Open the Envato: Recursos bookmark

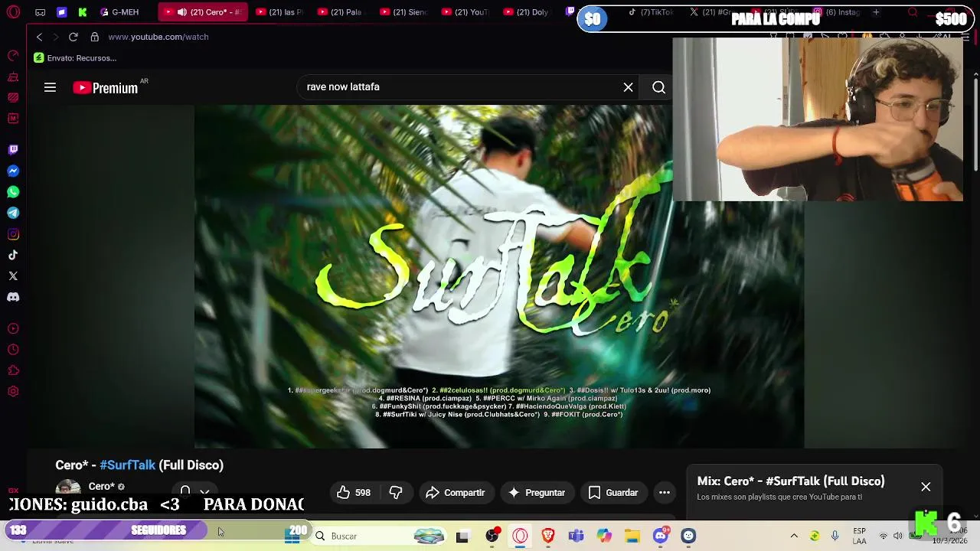pyautogui.click(x=75, y=58)
